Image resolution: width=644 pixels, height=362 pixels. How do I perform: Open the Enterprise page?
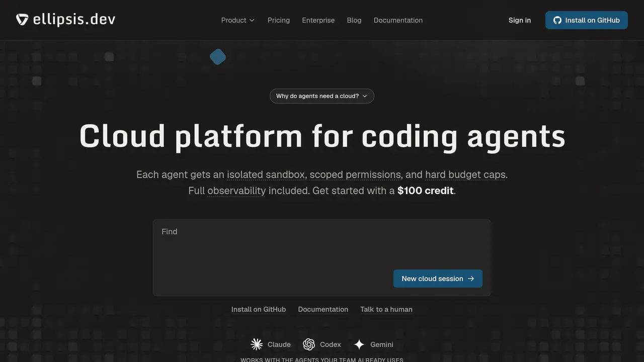(x=318, y=20)
